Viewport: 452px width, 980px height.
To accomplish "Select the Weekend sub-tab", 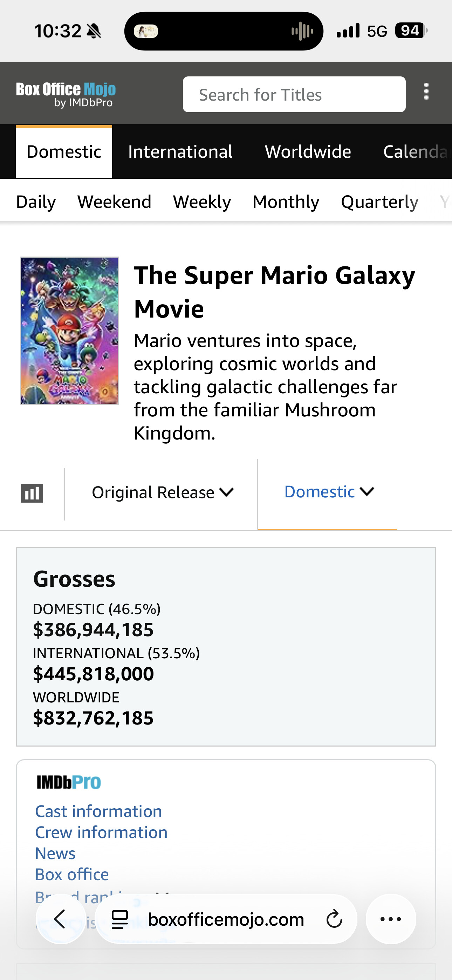I will tap(115, 202).
